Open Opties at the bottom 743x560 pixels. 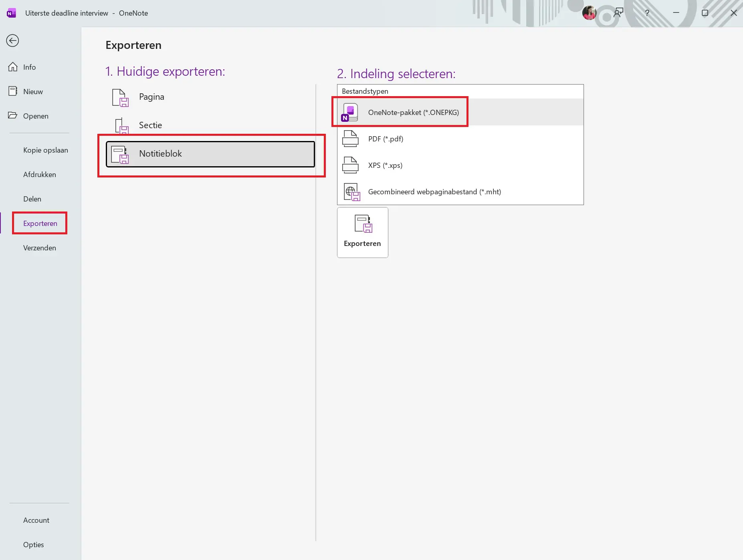[33, 544]
